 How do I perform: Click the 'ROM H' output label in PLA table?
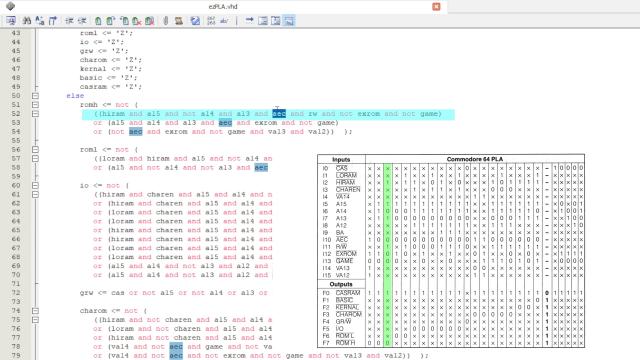(345, 343)
